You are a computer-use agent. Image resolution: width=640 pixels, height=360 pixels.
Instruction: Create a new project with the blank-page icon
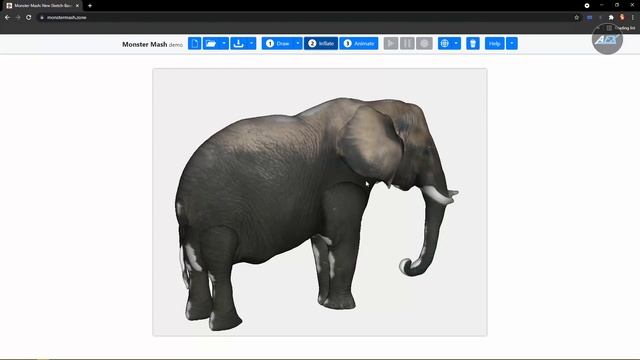click(x=195, y=43)
